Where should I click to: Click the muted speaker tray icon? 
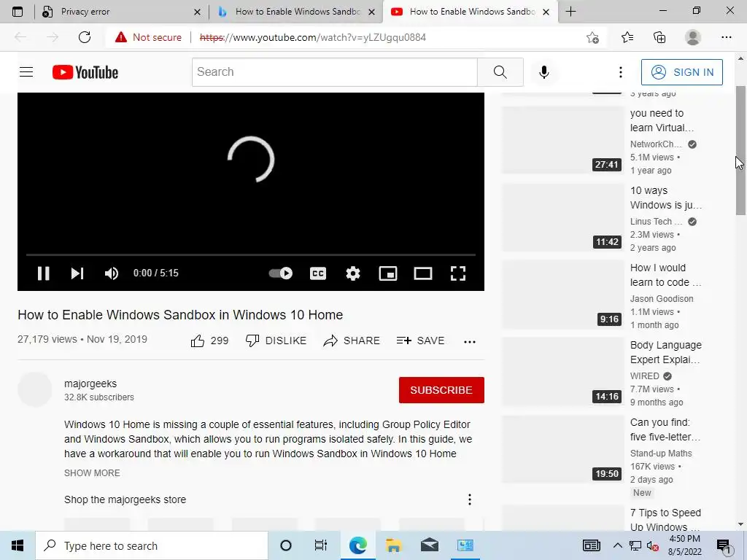(653, 546)
